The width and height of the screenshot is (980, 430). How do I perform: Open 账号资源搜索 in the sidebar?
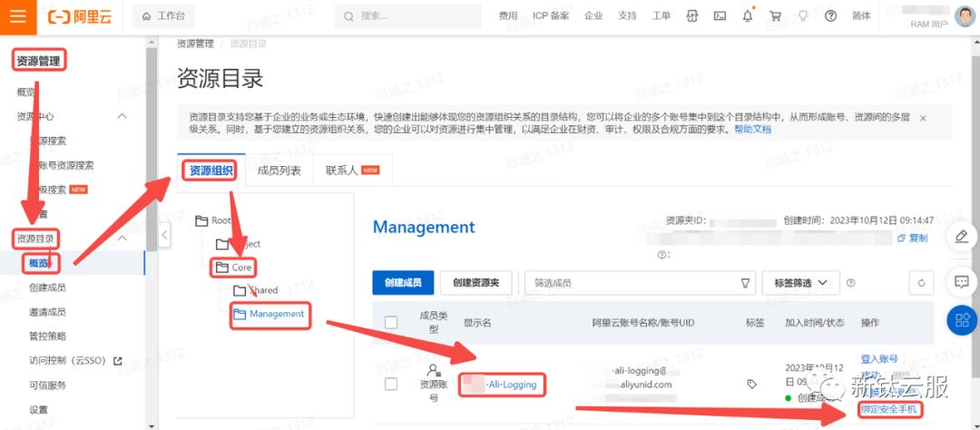[66, 166]
